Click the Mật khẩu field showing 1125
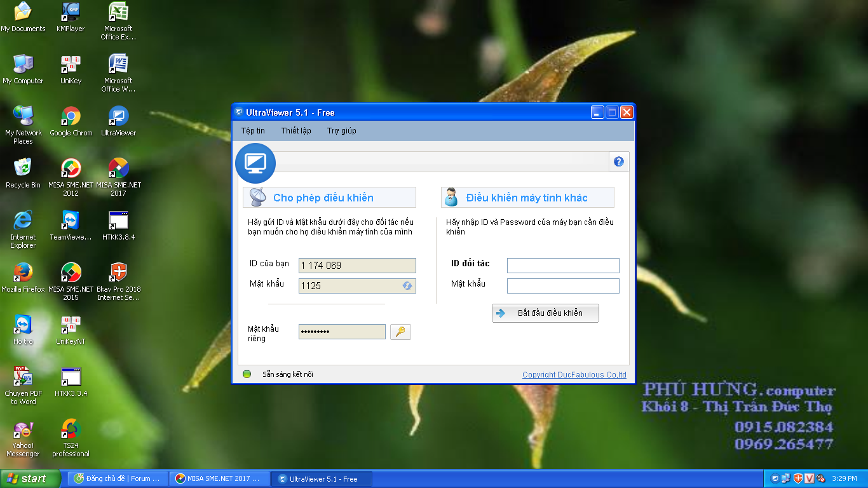The width and height of the screenshot is (868, 488). coord(357,286)
